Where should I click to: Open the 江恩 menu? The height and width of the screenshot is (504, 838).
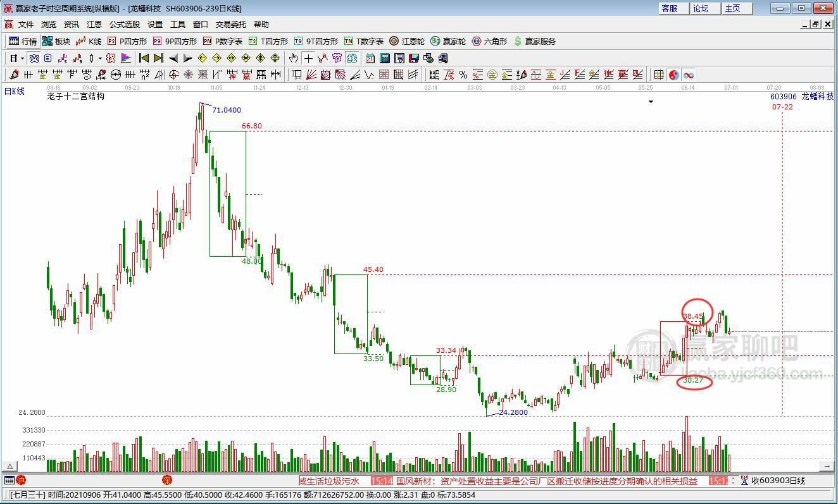tap(94, 25)
